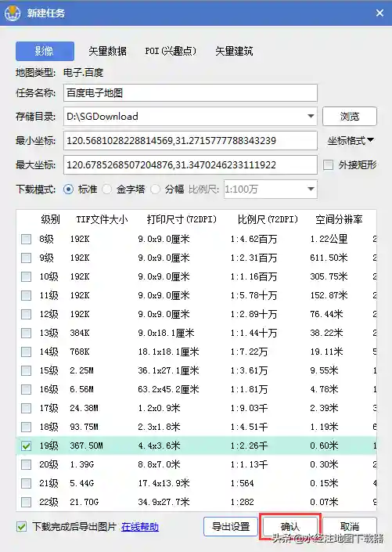Click the 打印尺寸(72DPI) column header
The width and height of the screenshot is (392, 552).
pyautogui.click(x=182, y=220)
